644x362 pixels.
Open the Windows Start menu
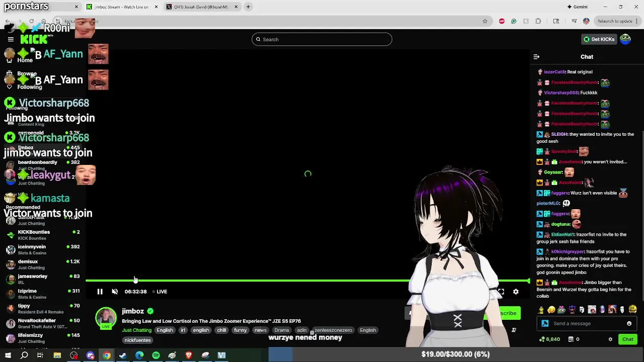pyautogui.click(x=8, y=355)
